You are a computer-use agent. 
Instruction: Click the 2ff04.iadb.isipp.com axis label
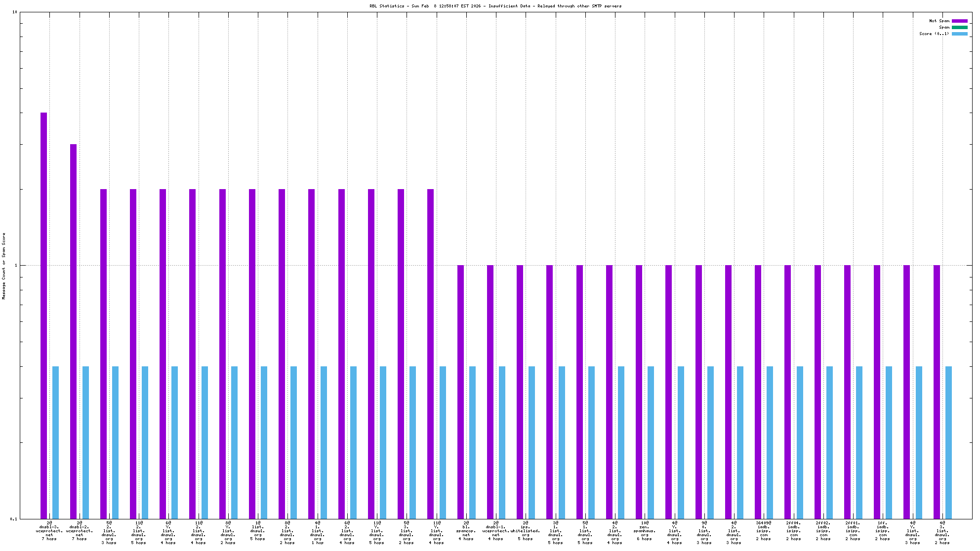click(x=793, y=531)
